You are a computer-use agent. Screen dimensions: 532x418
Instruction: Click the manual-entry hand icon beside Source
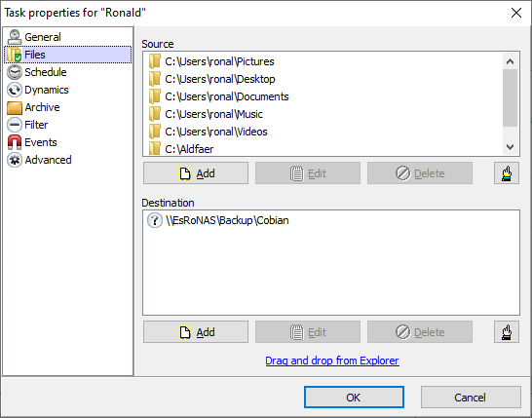pyautogui.click(x=507, y=173)
